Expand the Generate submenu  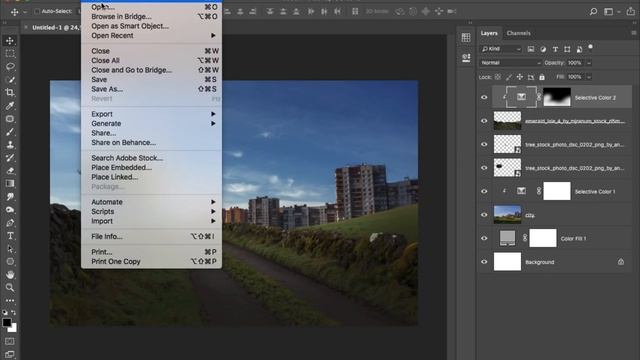pyautogui.click(x=152, y=123)
